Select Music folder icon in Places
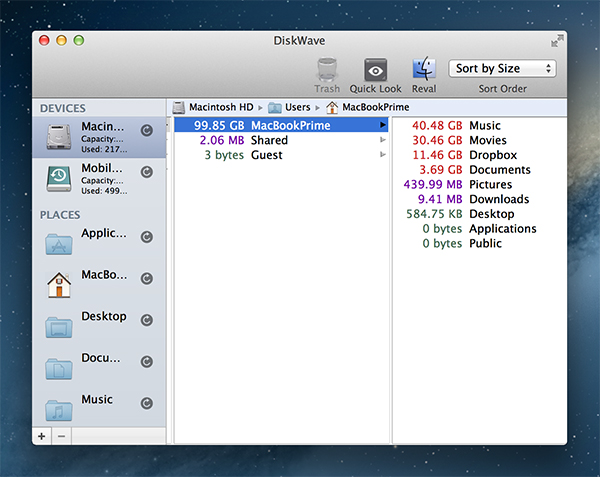The width and height of the screenshot is (600, 477). [x=59, y=410]
